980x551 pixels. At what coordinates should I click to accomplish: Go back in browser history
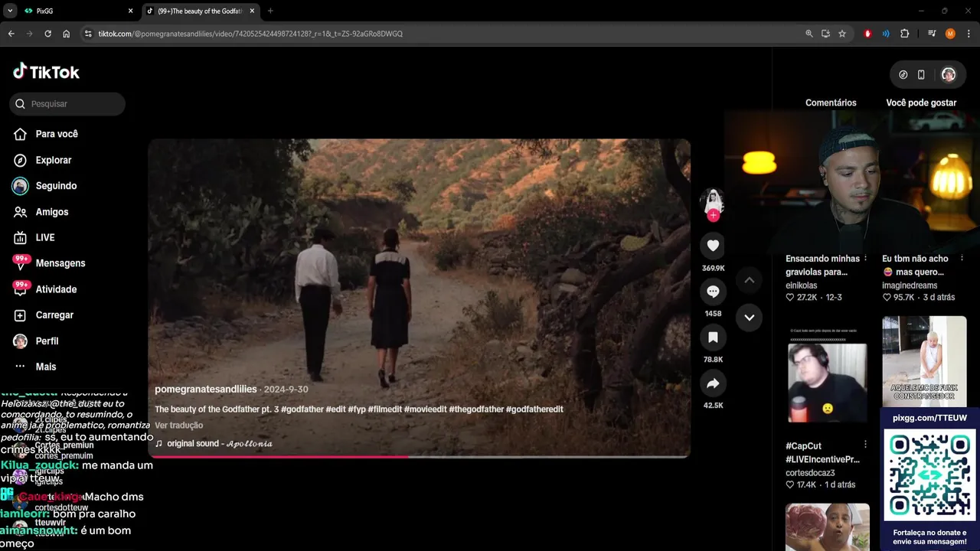(11, 34)
